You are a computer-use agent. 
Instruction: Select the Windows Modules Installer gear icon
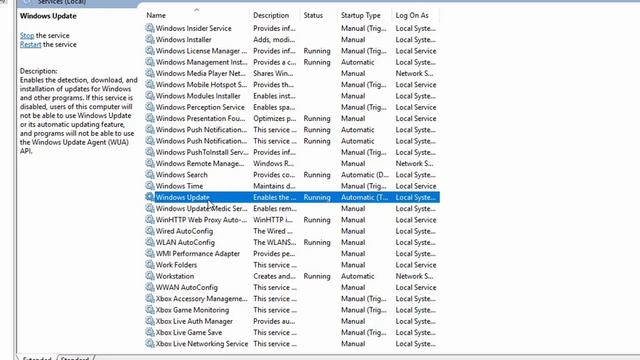pyautogui.click(x=150, y=96)
